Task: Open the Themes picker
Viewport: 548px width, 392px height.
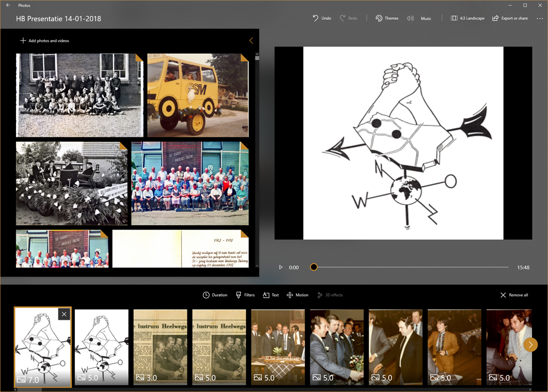Action: pos(386,18)
